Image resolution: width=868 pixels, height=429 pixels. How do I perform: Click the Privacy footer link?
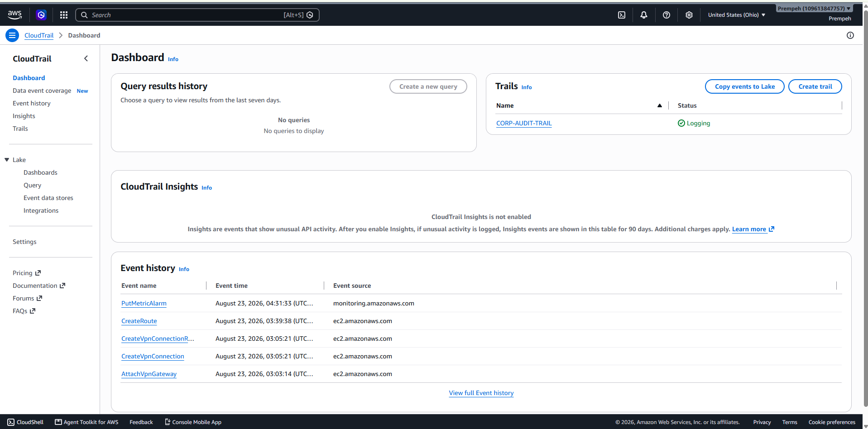pos(762,422)
